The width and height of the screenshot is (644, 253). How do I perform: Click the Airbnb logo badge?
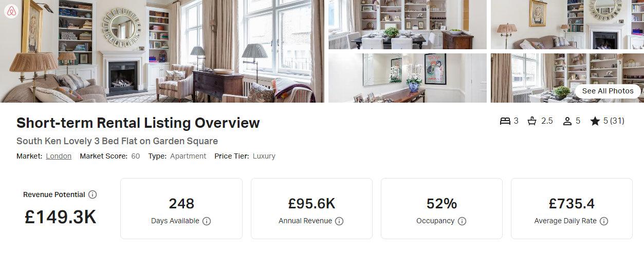tap(11, 11)
